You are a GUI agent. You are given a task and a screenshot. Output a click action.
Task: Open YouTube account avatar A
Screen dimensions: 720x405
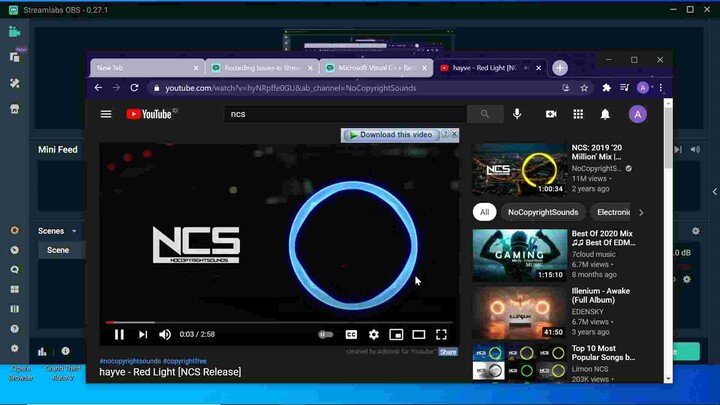coord(638,114)
